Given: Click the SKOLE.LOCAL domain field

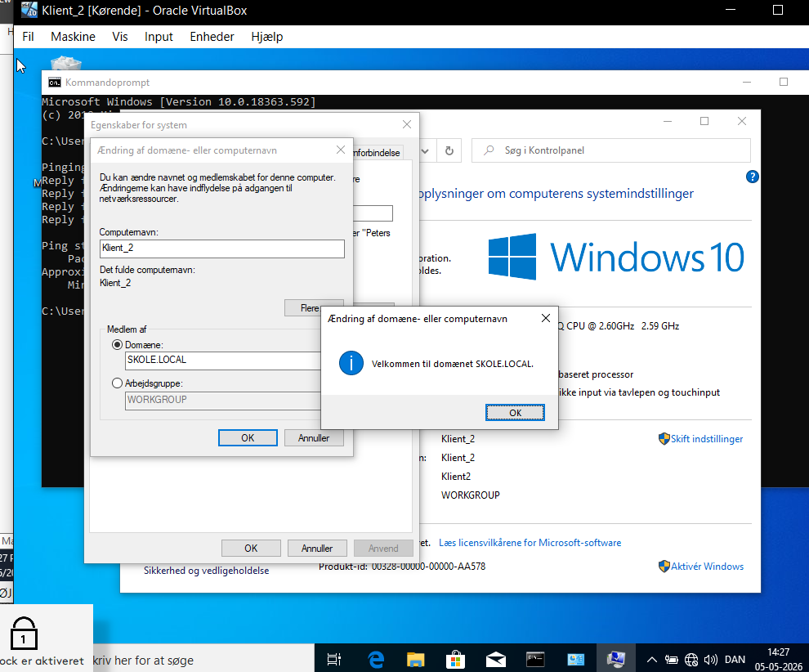Looking at the screenshot, I should coord(223,361).
